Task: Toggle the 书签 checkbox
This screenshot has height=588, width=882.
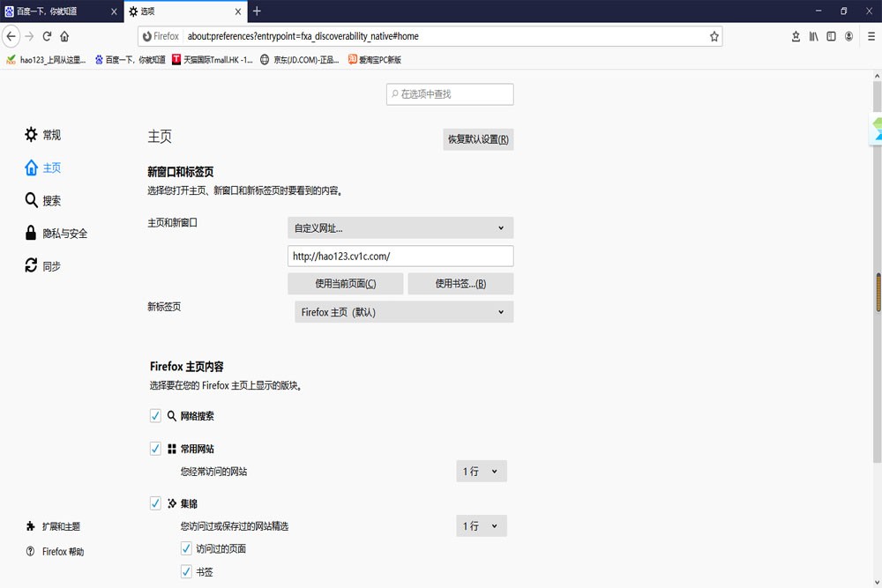Action: point(186,572)
